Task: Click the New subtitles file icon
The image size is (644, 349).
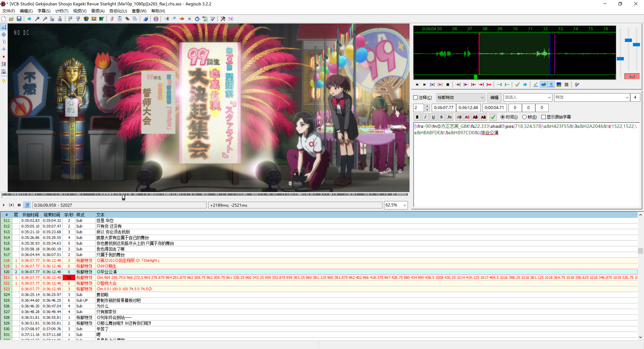Action: click(4, 19)
